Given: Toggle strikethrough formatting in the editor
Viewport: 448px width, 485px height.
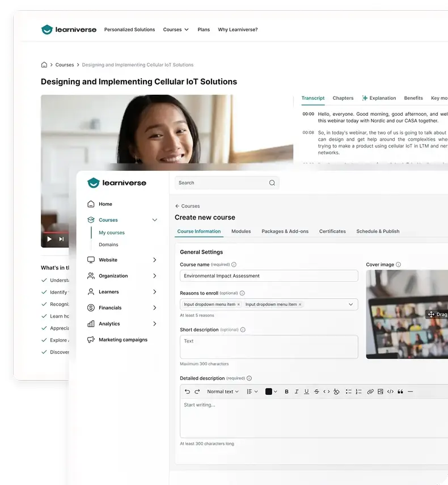Looking at the screenshot, I should click(x=316, y=391).
